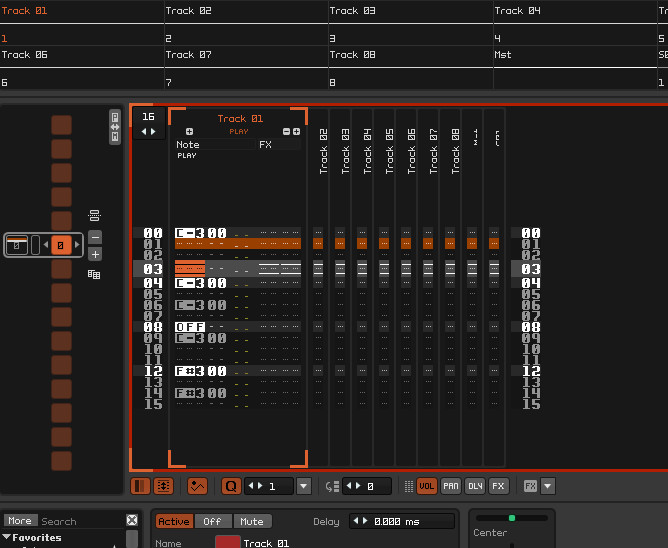This screenshot has width=668, height=548.
Task: Collapse the Favorites tree
Action: pyautogui.click(x=7, y=537)
